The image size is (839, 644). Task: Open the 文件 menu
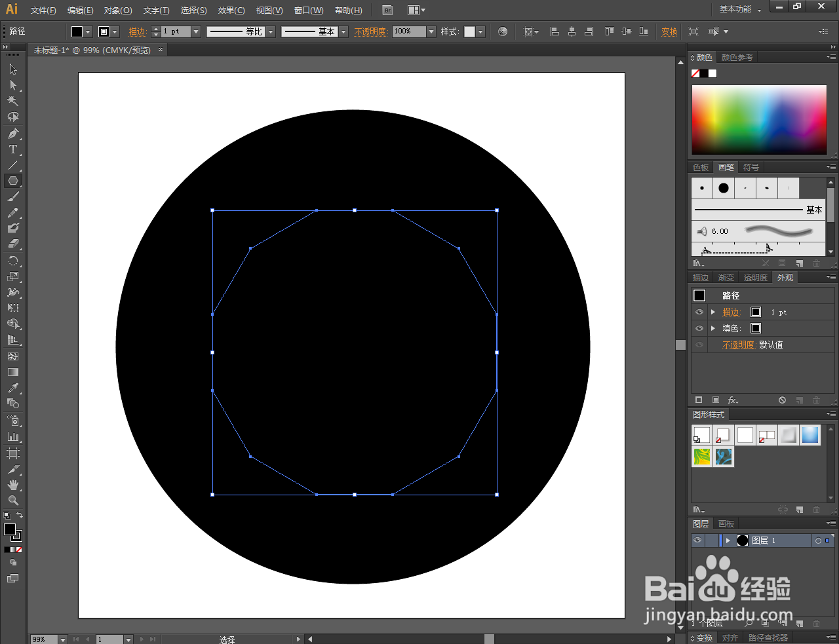tap(43, 10)
